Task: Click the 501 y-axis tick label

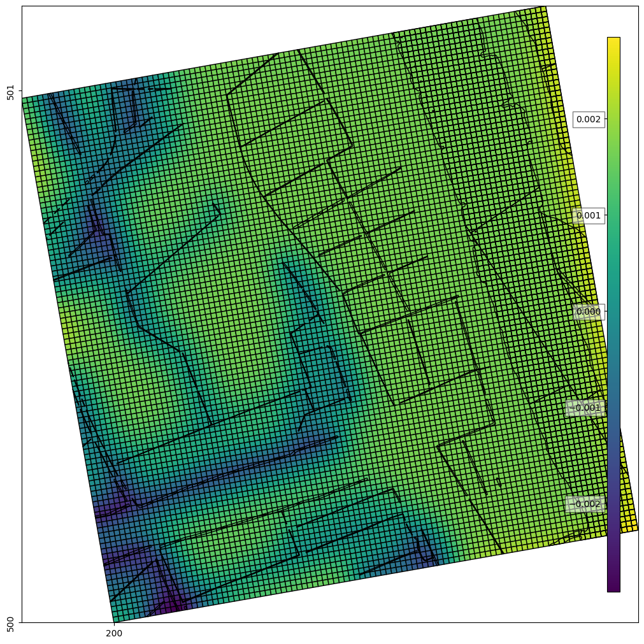Action: (x=11, y=92)
